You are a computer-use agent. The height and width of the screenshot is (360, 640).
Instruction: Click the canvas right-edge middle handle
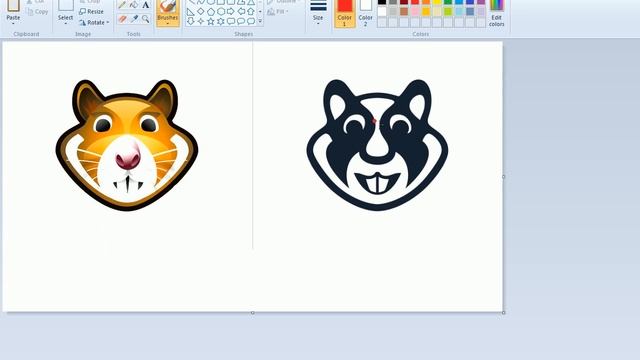click(x=504, y=177)
